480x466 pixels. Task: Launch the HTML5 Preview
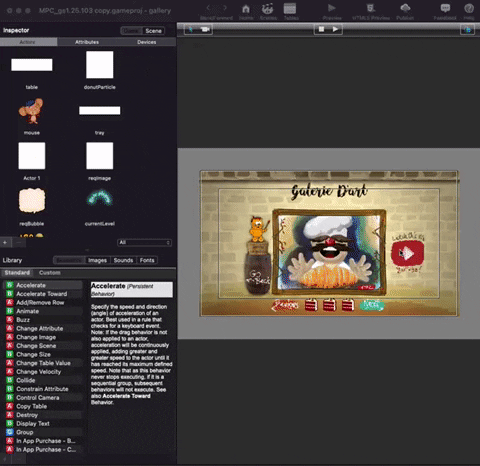371,8
